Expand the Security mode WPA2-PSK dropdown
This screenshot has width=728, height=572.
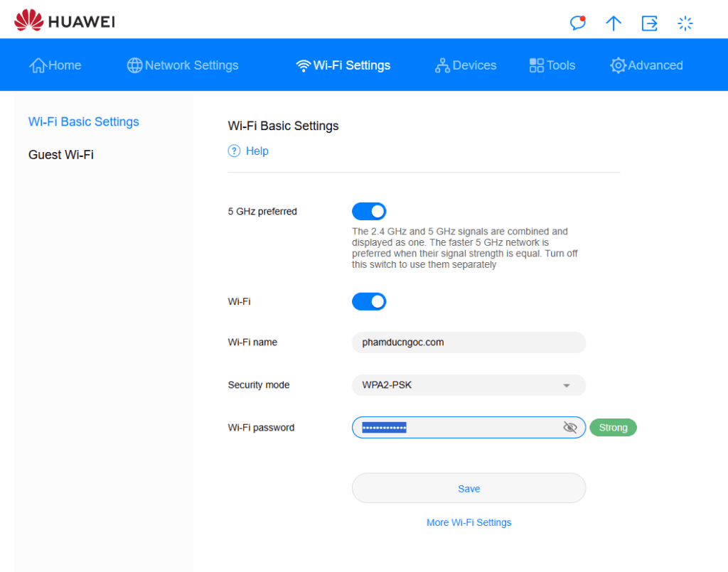pos(469,385)
